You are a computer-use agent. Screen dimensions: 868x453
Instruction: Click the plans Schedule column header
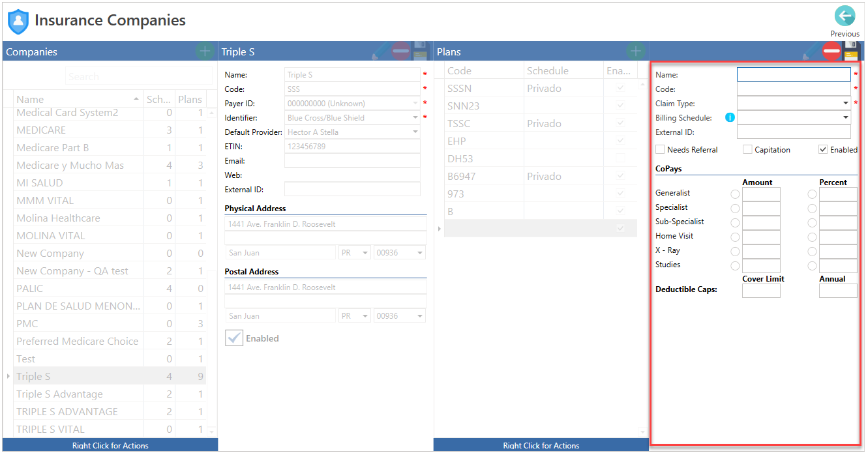pyautogui.click(x=563, y=70)
